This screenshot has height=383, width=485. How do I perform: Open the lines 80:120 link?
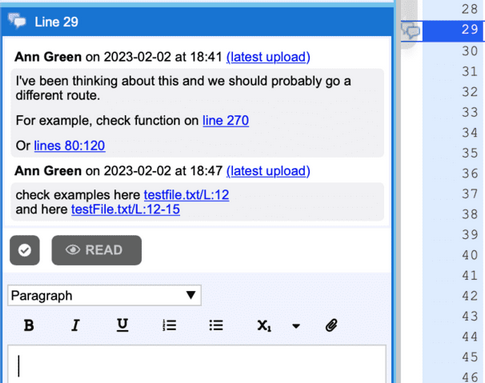click(x=70, y=146)
